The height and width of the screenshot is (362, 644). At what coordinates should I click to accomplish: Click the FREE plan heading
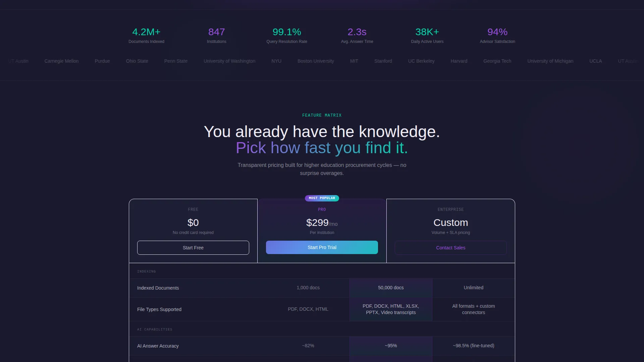(x=193, y=209)
